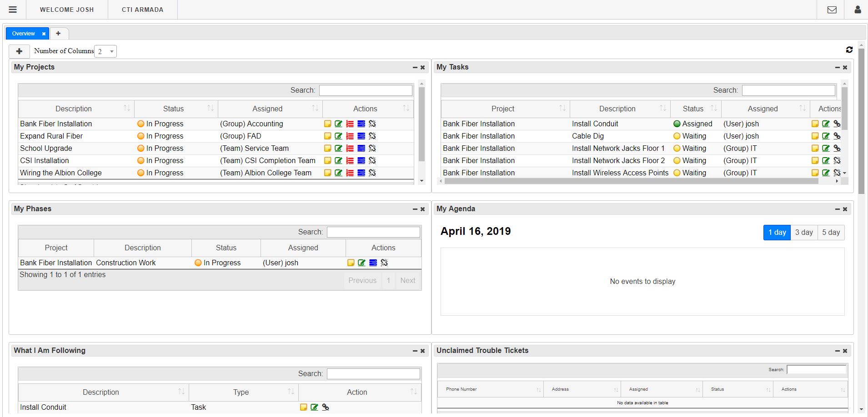
Task: Click broken-link icon for Install Network Jacks Floor 2
Action: (x=837, y=160)
